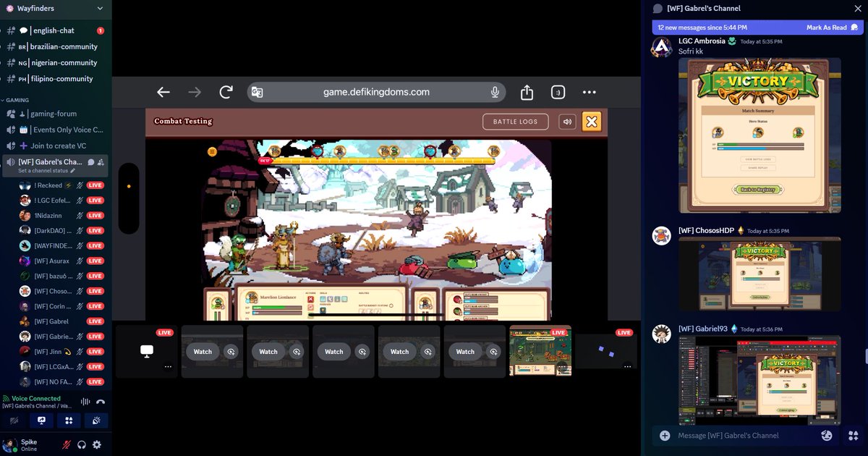This screenshot has height=456, width=868.
Task: Open the gaming-forum channel
Action: click(x=56, y=114)
